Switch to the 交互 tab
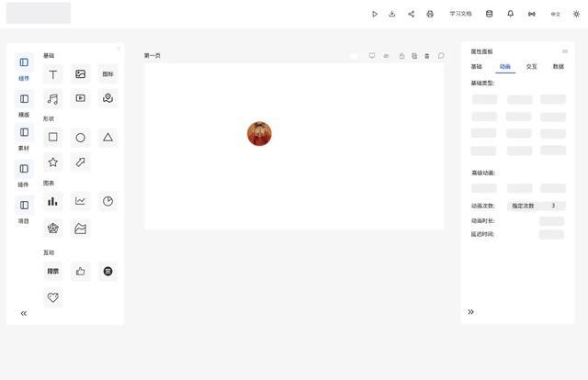Screen dimensions: 588x380 pyautogui.click(x=531, y=66)
